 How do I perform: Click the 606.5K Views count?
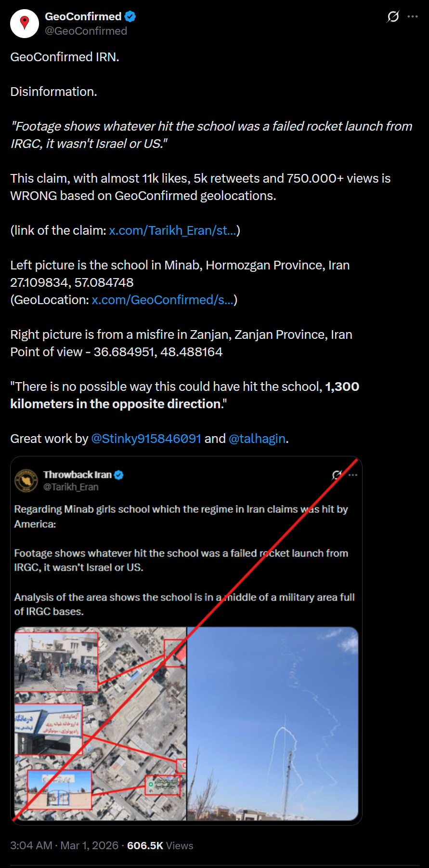(x=160, y=845)
